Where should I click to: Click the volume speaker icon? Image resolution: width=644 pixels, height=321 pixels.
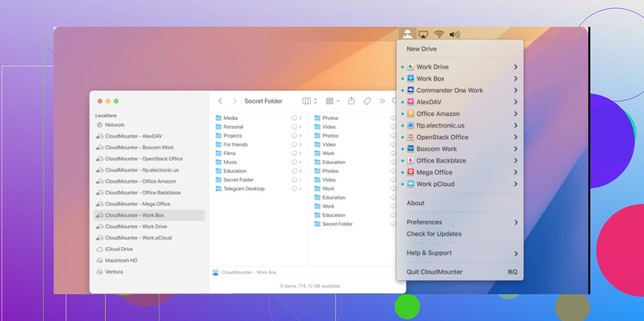pos(454,34)
